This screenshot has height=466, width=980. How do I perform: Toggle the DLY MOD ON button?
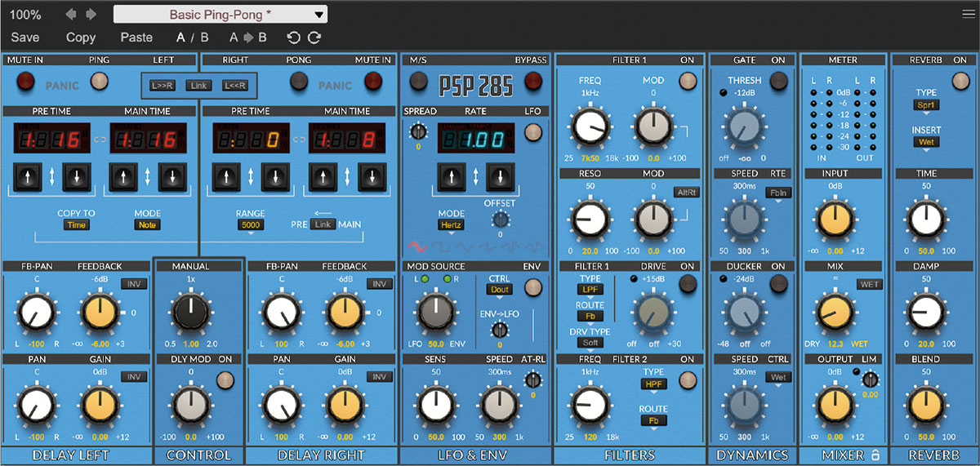[224, 379]
